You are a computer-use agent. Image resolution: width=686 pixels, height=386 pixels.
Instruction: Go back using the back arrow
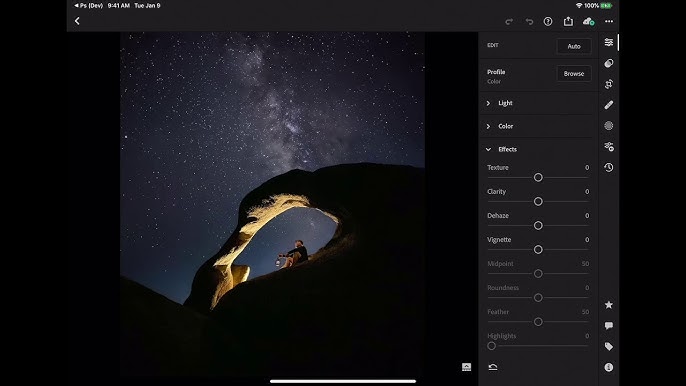77,21
